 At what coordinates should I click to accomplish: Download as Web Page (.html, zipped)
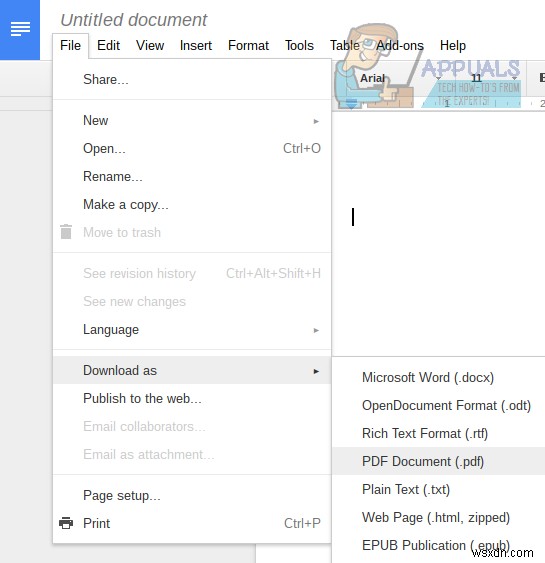tap(438, 517)
